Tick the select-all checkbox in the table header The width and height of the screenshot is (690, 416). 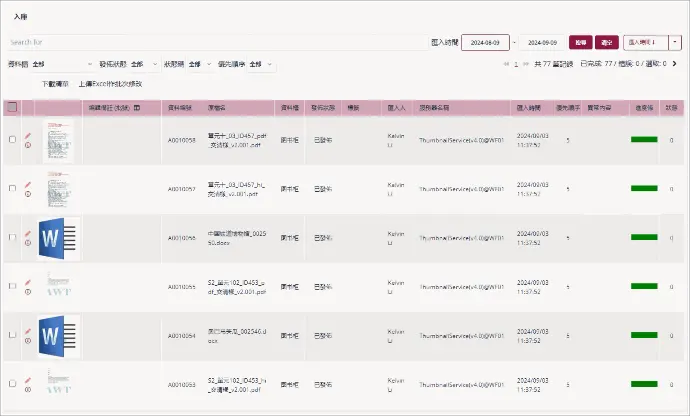pyautogui.click(x=12, y=107)
